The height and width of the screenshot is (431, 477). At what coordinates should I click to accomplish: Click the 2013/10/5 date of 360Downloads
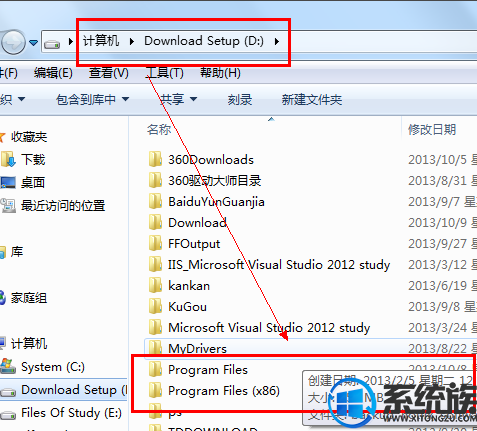437,160
